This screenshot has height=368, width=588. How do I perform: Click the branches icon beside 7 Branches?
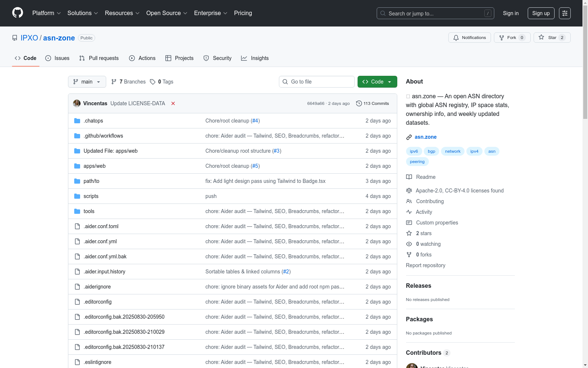[x=114, y=82]
